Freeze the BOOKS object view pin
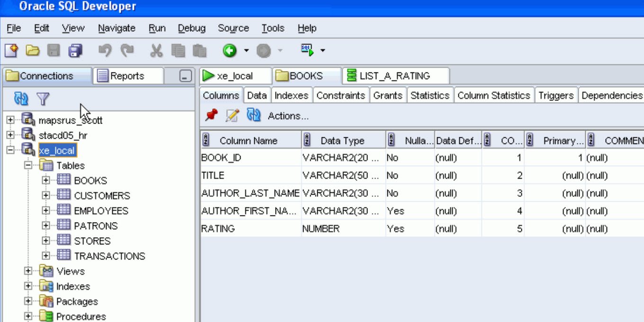644x322 pixels. click(210, 115)
